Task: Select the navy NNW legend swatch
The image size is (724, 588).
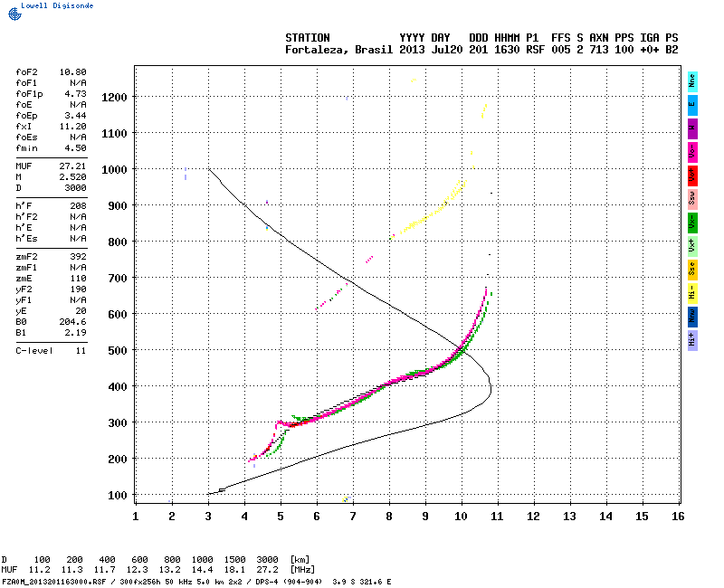Action: (x=692, y=318)
